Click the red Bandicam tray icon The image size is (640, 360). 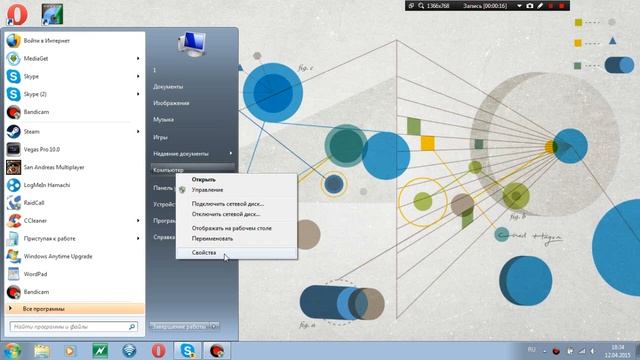(556, 351)
